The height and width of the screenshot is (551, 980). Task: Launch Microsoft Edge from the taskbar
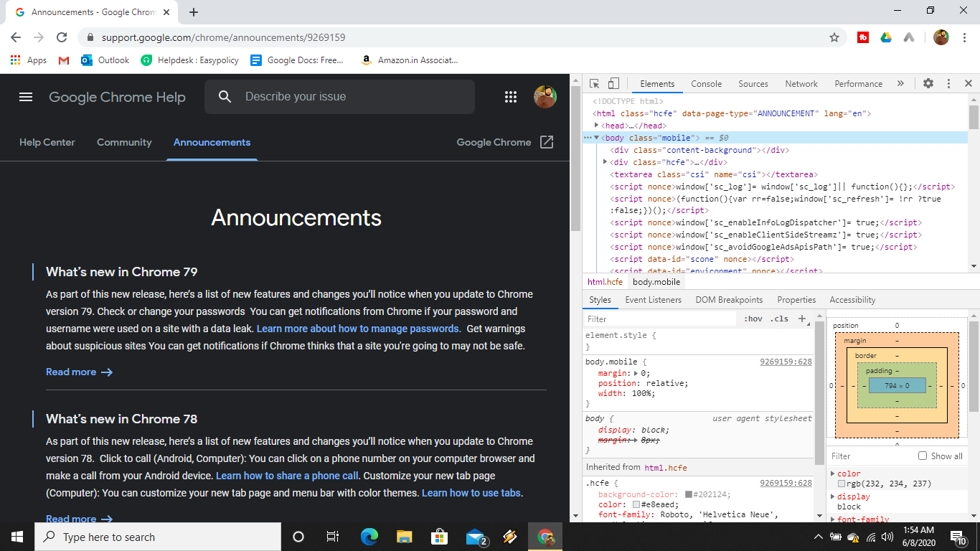pos(369,537)
